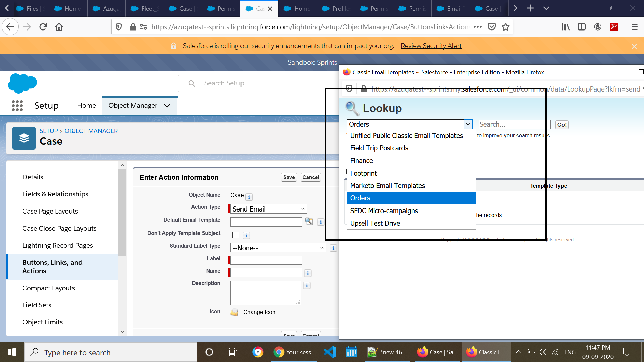
Task: Go to OBJECT MANAGER breadcrumb link
Action: 91,131
